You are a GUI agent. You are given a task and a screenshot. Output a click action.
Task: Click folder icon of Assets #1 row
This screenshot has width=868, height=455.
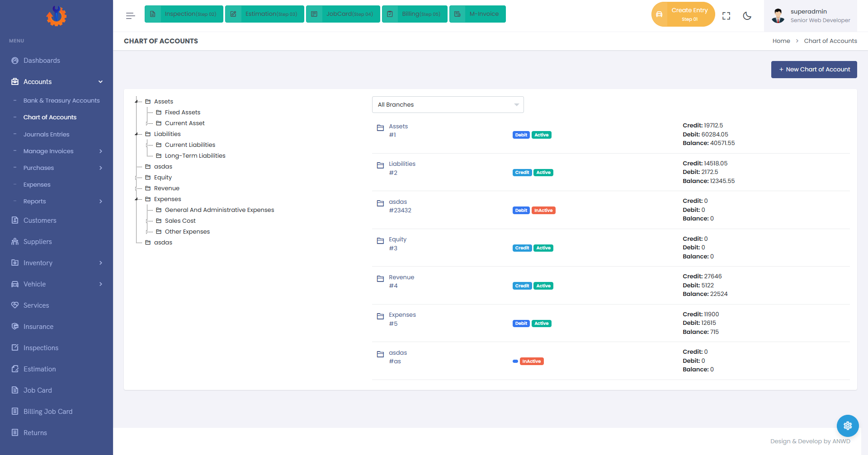pos(381,128)
